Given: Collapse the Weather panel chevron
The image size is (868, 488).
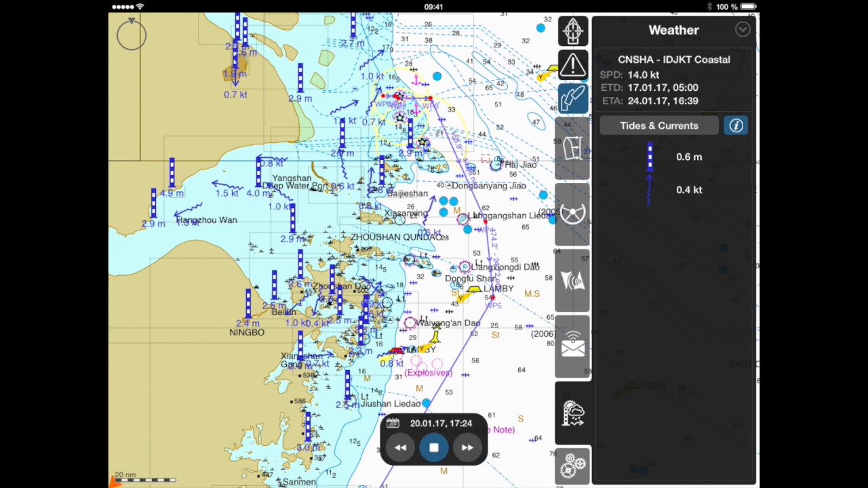Looking at the screenshot, I should tap(743, 29).
